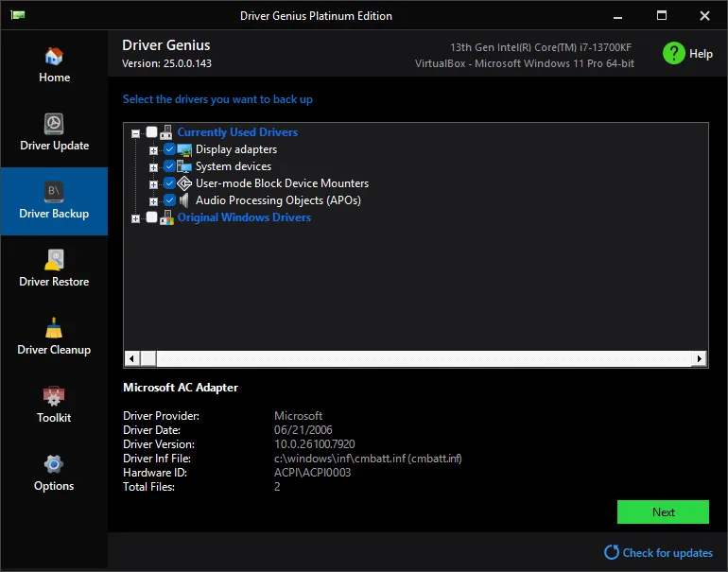Click the Display adapters monitor icon

[184, 150]
